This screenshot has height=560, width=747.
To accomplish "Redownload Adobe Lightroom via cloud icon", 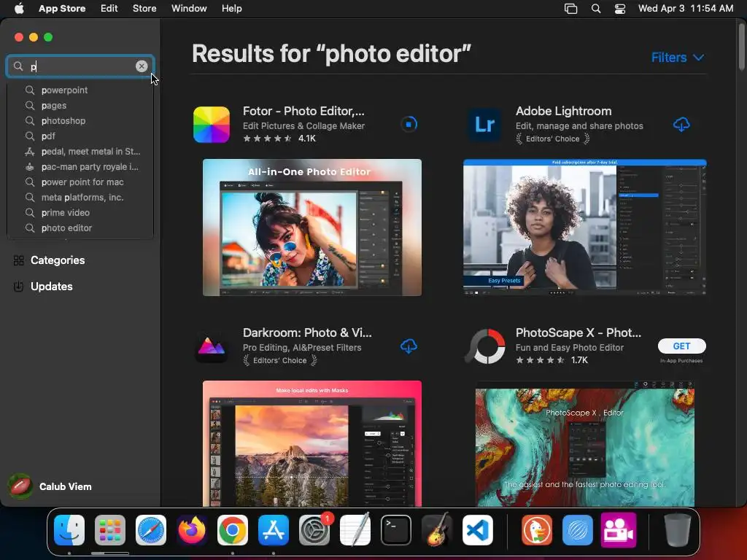I will click(681, 124).
